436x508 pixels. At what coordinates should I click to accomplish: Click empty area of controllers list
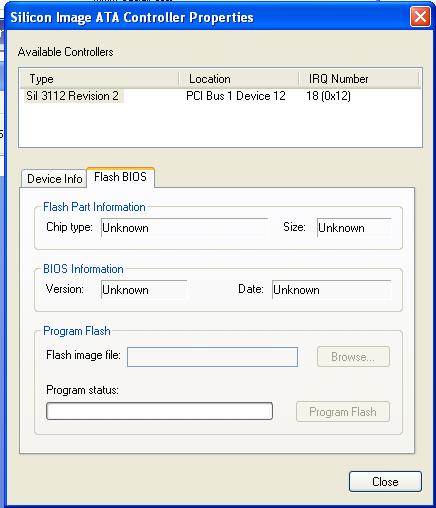(x=220, y=125)
